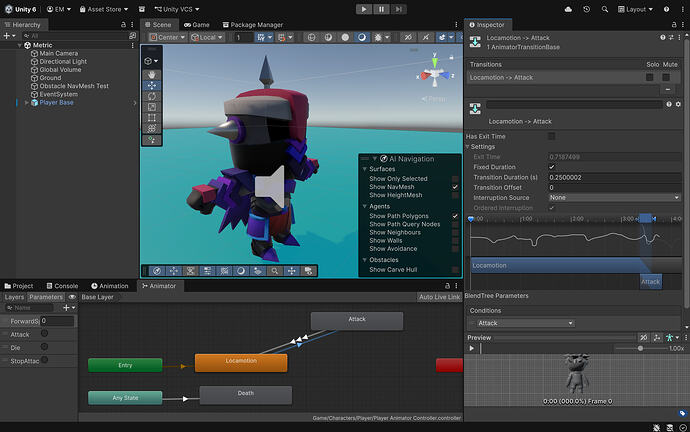Switch to the Game tab
Screen dimensions: 690x432
coord(197,25)
